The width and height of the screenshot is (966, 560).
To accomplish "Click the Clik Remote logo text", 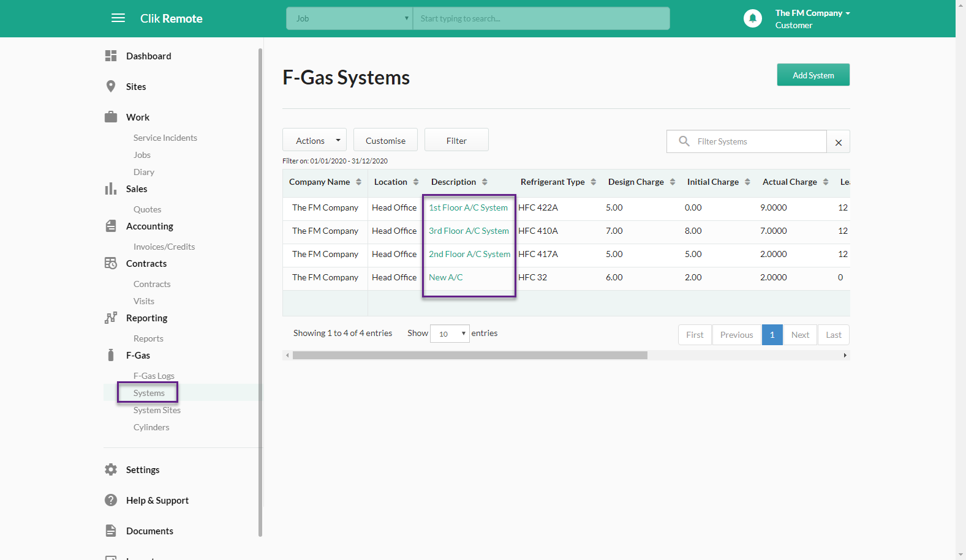I will coord(171,18).
